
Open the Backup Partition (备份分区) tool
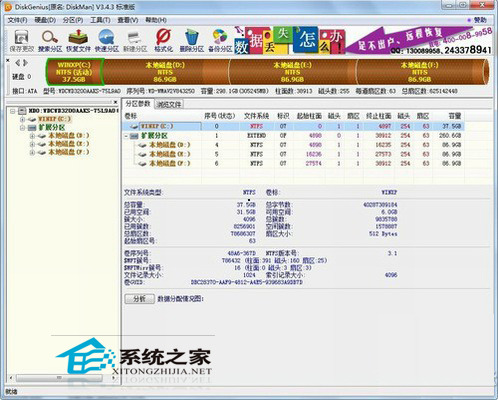tap(220, 41)
